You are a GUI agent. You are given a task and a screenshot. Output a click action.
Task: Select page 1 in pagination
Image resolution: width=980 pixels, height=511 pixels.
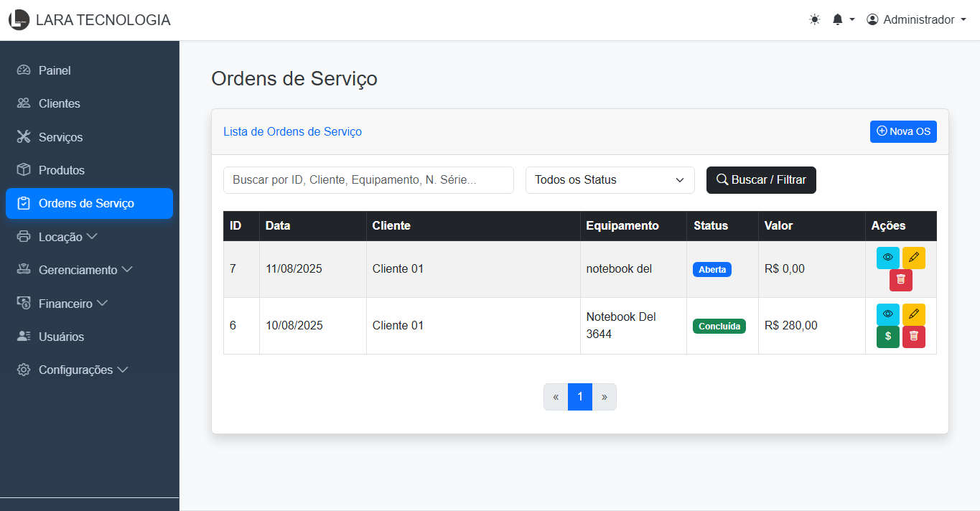(x=579, y=397)
